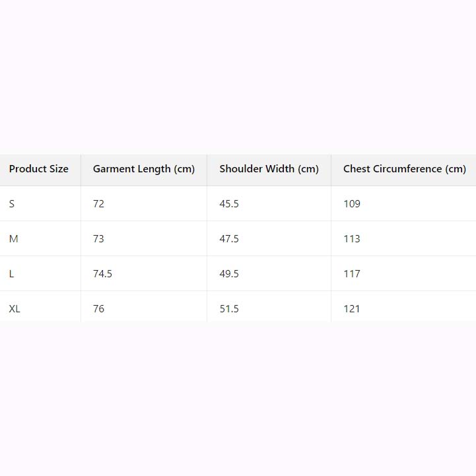476x476 pixels.
Task: Select the S size cell
Action: [12, 204]
